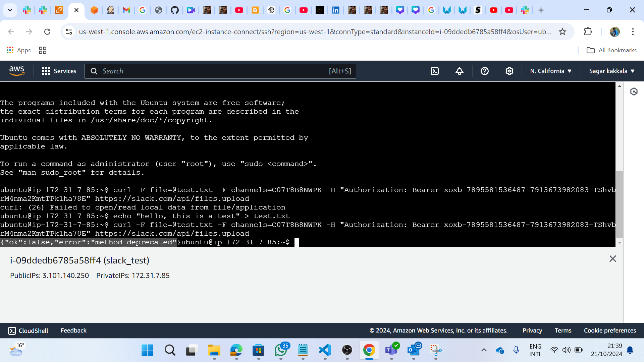Open Chrome extensions puzzle icon
The width and height of the screenshot is (644, 362).
[x=588, y=32]
